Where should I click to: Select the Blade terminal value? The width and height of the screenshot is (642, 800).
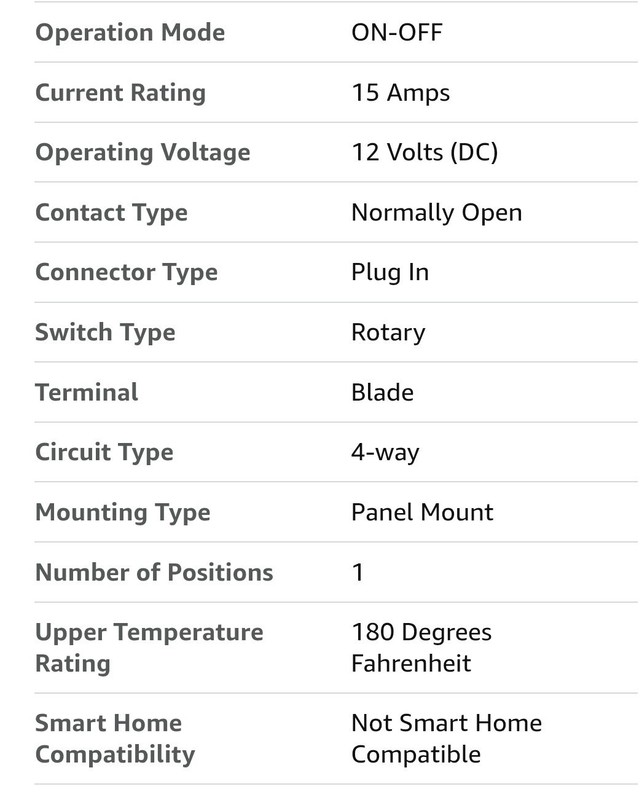[x=382, y=392]
